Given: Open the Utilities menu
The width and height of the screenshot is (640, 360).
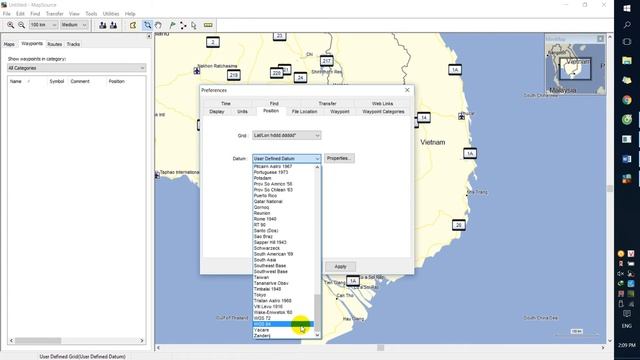Looking at the screenshot, I should click(111, 13).
